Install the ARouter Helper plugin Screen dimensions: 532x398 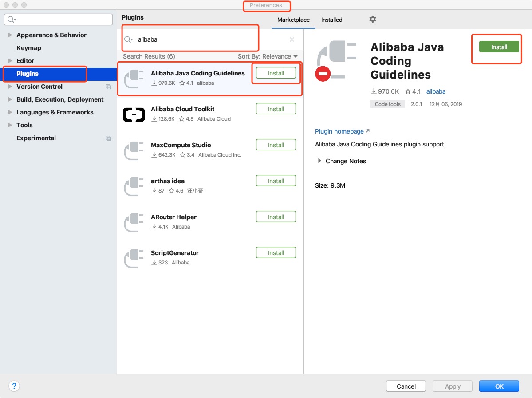click(276, 217)
